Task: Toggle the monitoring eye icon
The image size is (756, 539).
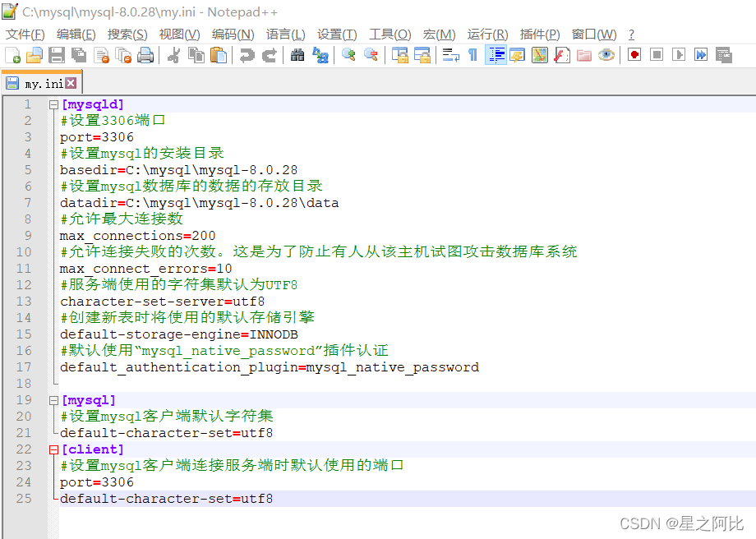Action: [606, 55]
